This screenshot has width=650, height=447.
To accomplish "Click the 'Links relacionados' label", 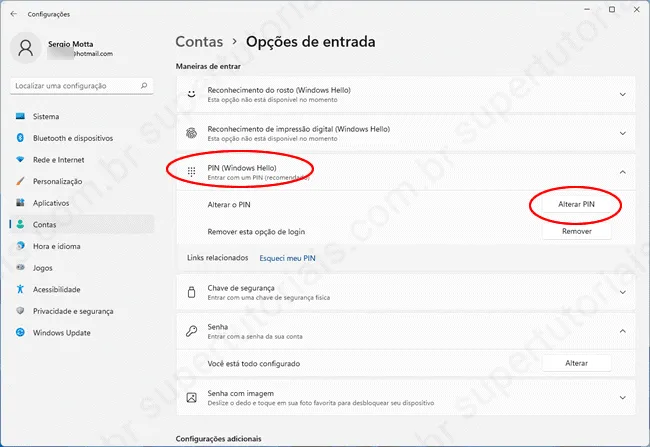I will coord(218,258).
